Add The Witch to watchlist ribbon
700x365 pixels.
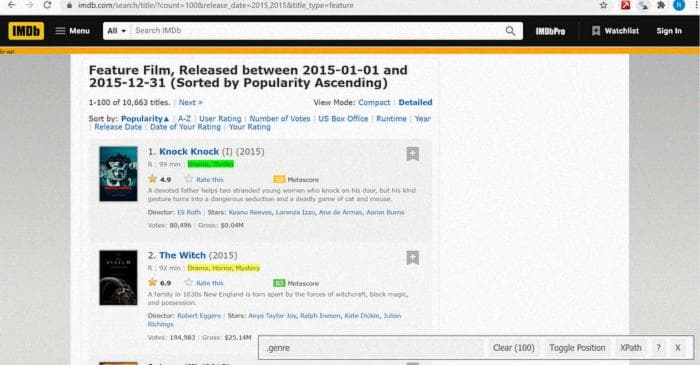coord(412,257)
